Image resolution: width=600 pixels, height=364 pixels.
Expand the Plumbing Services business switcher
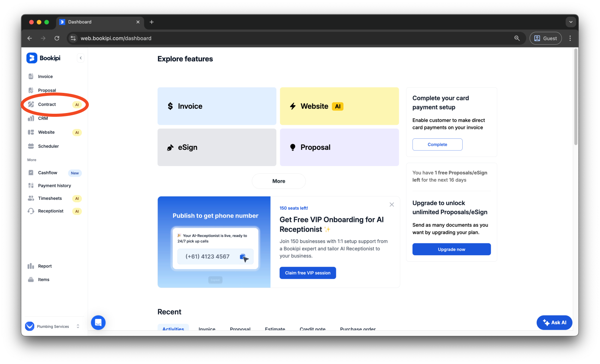pyautogui.click(x=78, y=326)
